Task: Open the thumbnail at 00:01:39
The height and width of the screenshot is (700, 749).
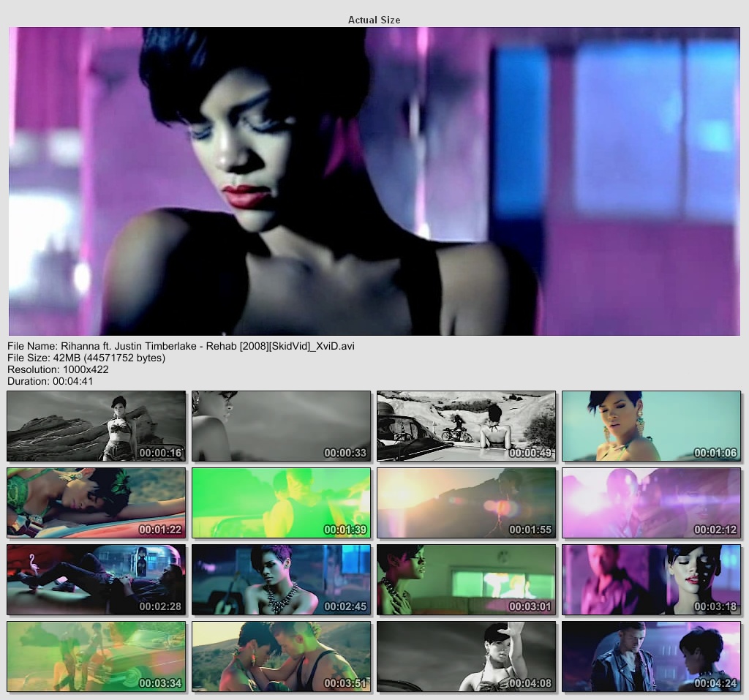Action: coord(282,503)
